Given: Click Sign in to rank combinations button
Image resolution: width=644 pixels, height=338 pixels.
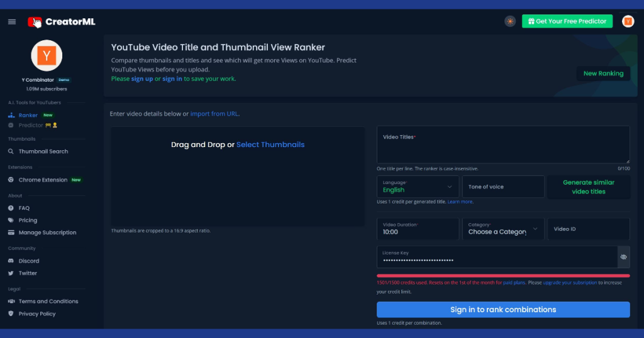Looking at the screenshot, I should 503,310.
